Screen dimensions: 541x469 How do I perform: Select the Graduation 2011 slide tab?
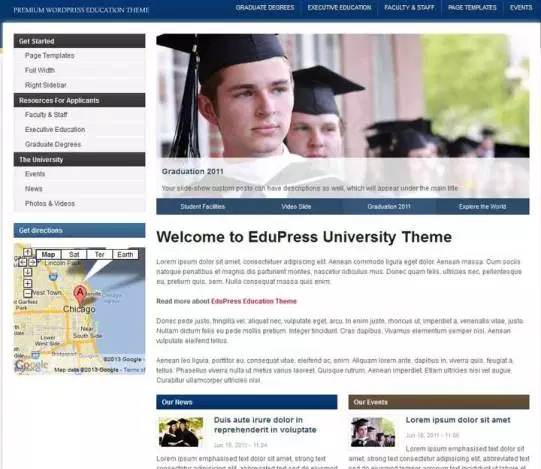click(x=389, y=207)
